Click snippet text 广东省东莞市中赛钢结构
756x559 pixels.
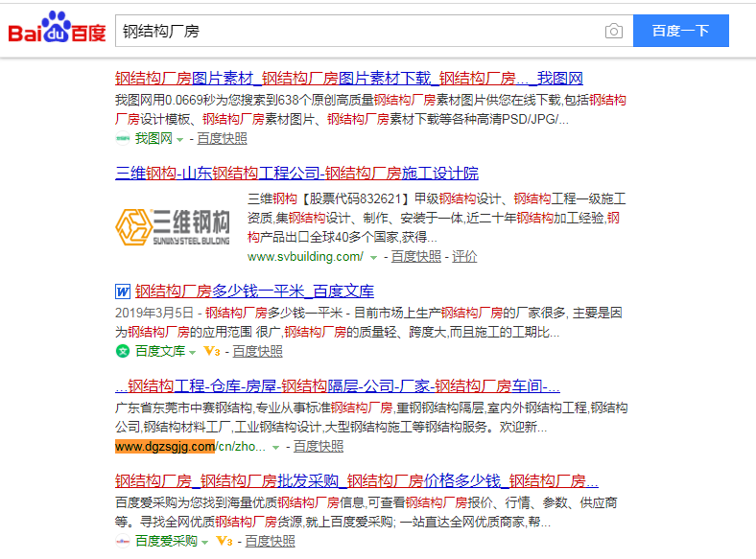tap(183, 408)
